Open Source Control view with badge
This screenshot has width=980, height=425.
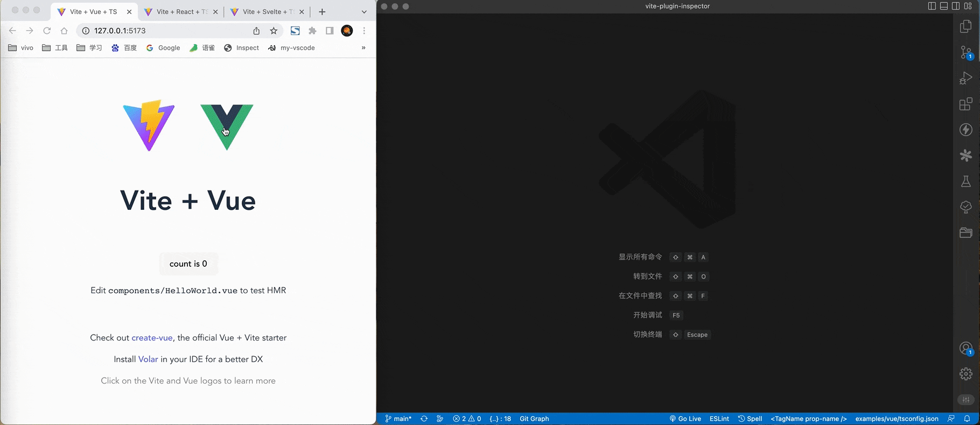[x=966, y=52]
